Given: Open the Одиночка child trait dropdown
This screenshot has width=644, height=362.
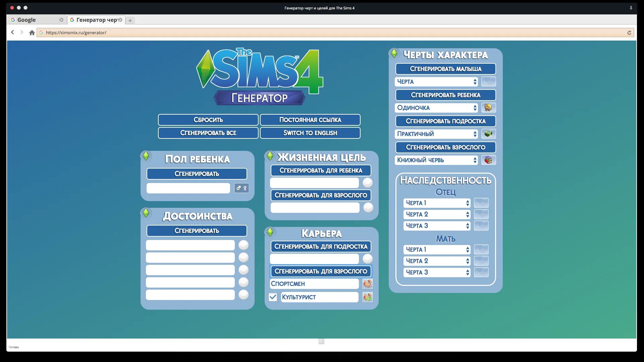Looking at the screenshot, I should tap(436, 108).
